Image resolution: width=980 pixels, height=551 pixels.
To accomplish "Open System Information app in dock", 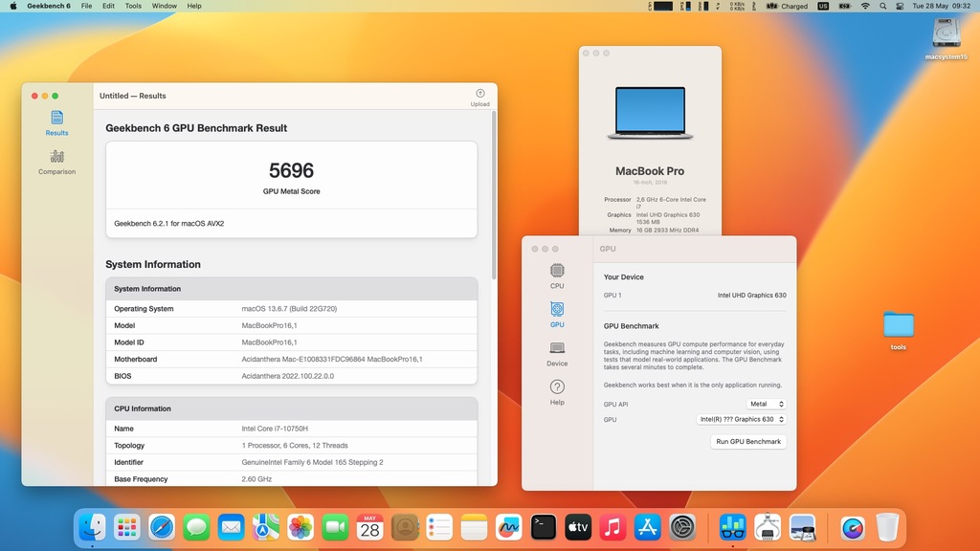I will pyautogui.click(x=768, y=528).
